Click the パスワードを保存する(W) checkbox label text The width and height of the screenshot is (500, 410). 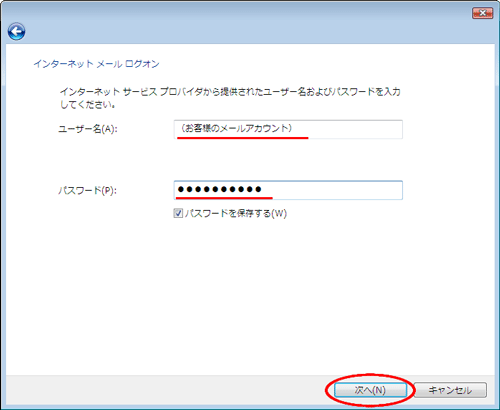[x=236, y=213]
